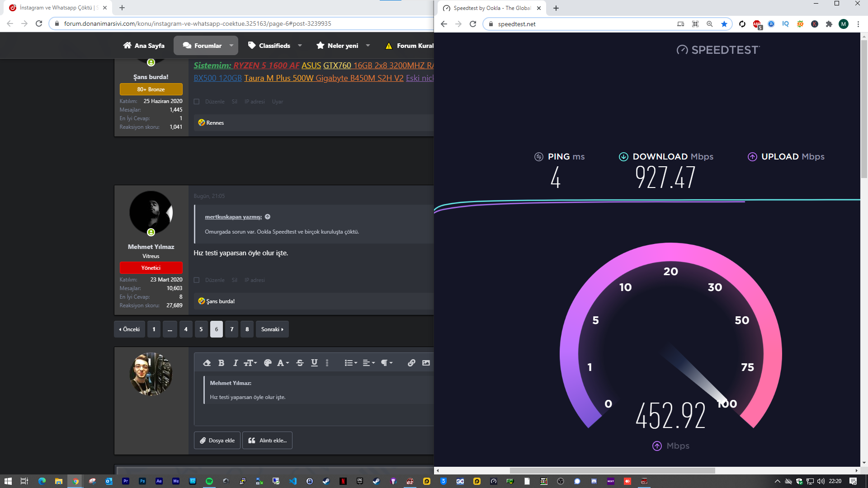
Task: Open the Forum Kuralları navigation item
Action: [x=409, y=46]
